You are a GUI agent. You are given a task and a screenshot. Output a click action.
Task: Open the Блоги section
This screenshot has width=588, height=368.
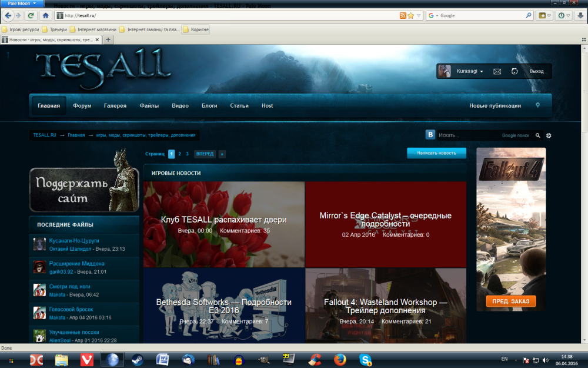[209, 105]
